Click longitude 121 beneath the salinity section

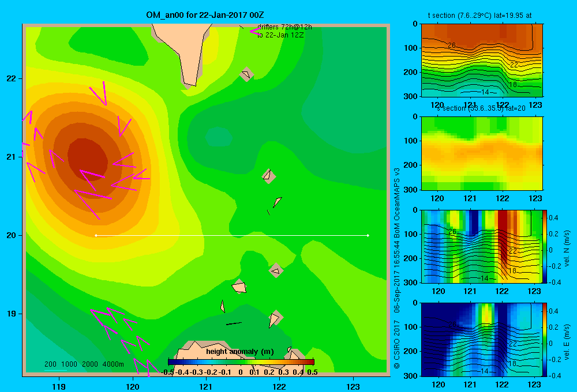470,198
